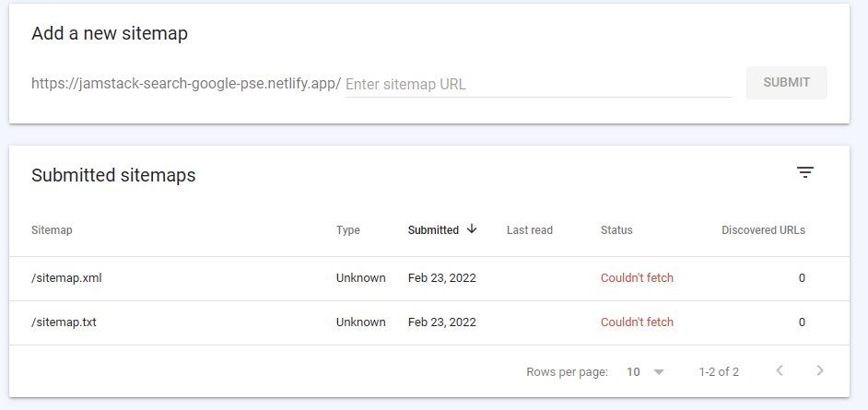Expand the rows per page dropdown
Image resolution: width=868 pixels, height=410 pixels.
click(x=659, y=372)
